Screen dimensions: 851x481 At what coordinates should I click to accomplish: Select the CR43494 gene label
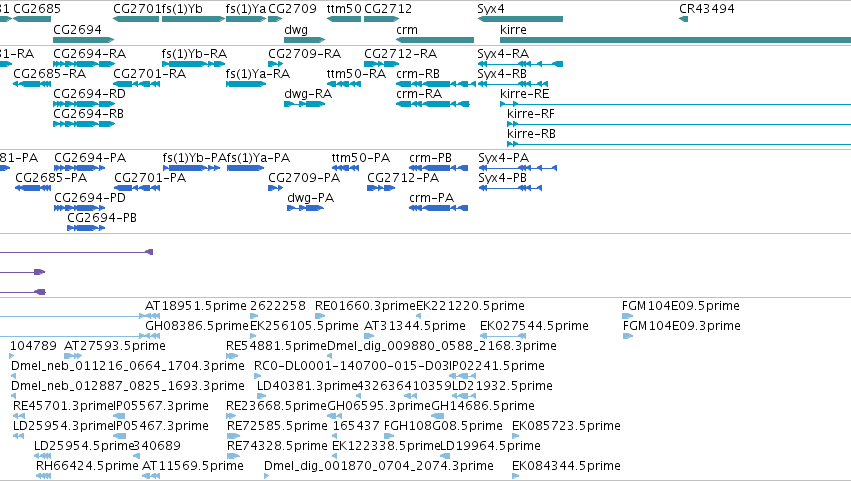[707, 9]
